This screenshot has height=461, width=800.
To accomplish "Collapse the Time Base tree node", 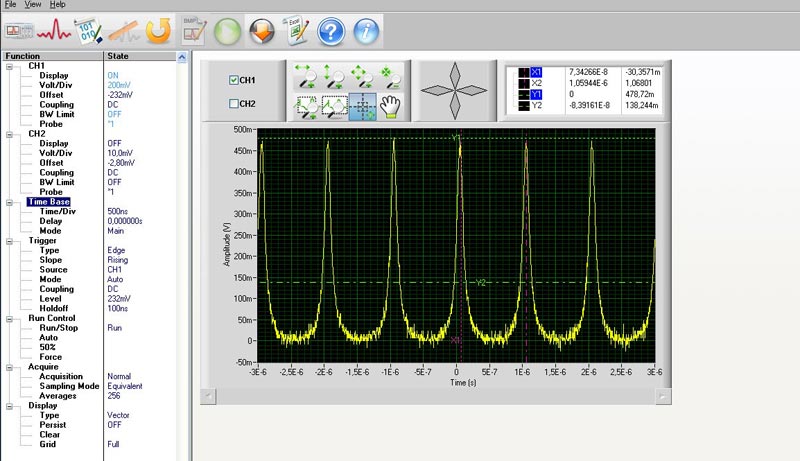I will [x=9, y=202].
